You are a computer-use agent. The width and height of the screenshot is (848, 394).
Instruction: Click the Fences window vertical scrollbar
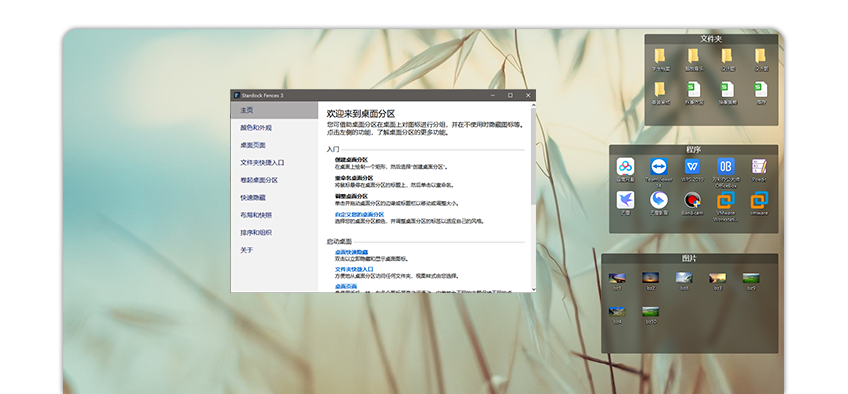coord(533,197)
